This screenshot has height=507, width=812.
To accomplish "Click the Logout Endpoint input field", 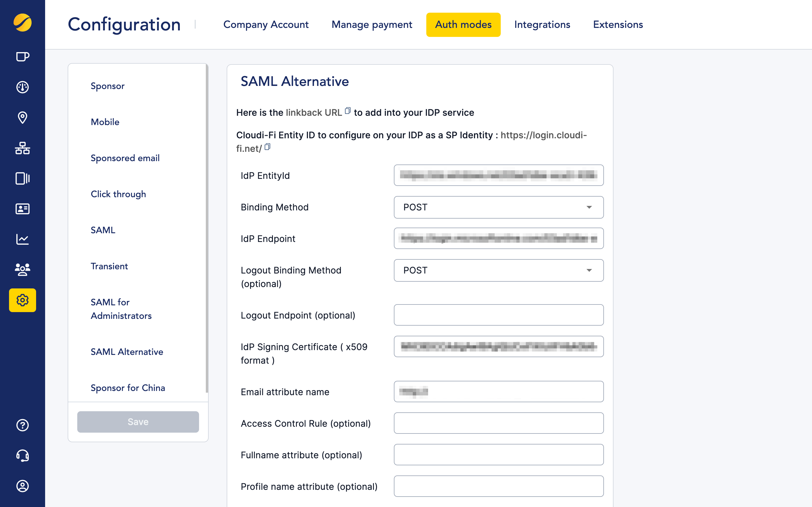I will pyautogui.click(x=498, y=315).
